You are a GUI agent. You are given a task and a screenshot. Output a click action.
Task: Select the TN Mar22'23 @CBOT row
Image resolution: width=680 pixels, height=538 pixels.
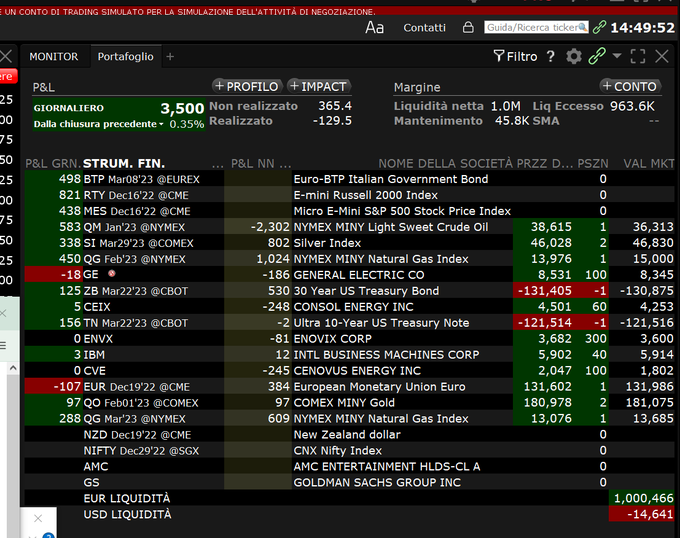[350, 323]
